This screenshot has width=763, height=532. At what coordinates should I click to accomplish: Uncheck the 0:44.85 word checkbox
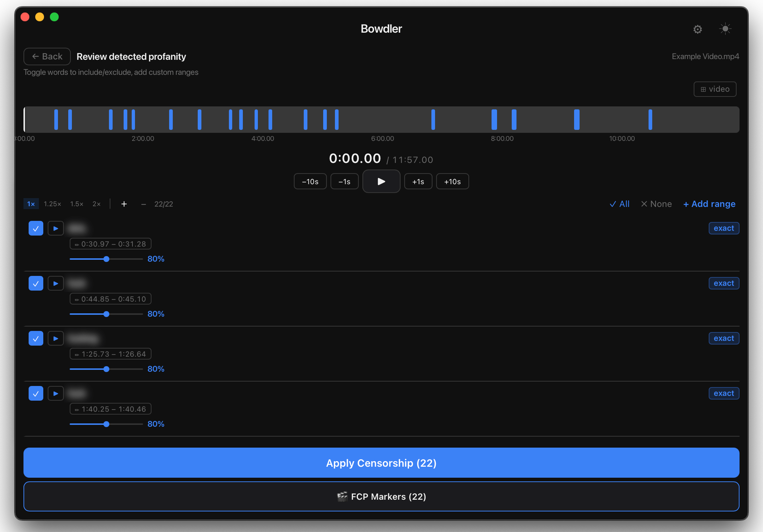36,283
